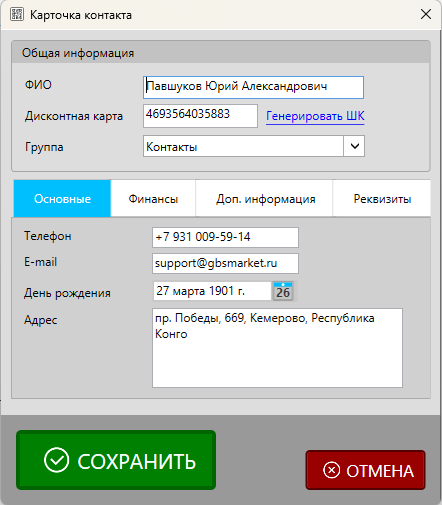Click the Дисконтная карта number field
The height and width of the screenshot is (505, 442).
200,116
